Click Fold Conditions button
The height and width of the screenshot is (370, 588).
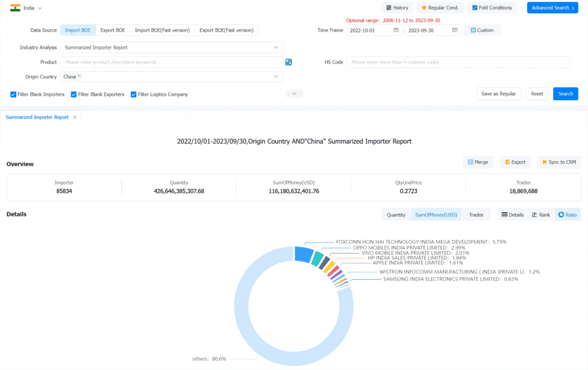click(492, 8)
